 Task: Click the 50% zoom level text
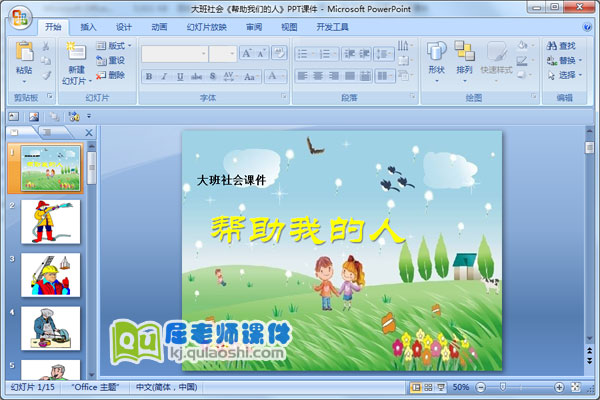click(x=461, y=387)
